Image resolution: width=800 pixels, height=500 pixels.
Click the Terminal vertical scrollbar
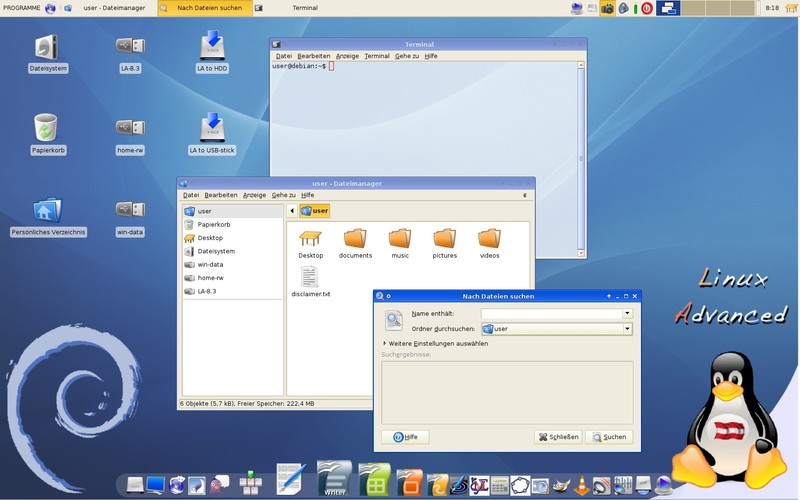coord(581,159)
